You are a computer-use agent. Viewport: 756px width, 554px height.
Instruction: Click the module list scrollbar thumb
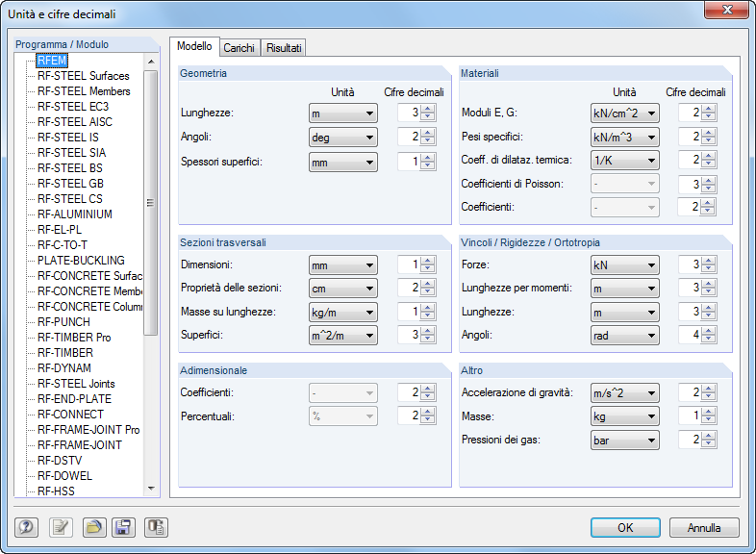[x=151, y=203]
